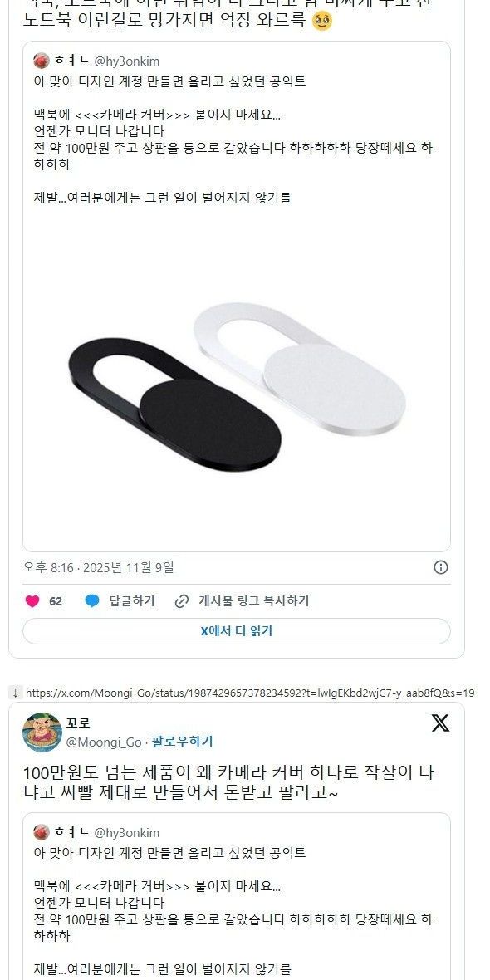The width and height of the screenshot is (490, 980).
Task: Open the 꼬로 profile avatar
Action: [x=42, y=732]
